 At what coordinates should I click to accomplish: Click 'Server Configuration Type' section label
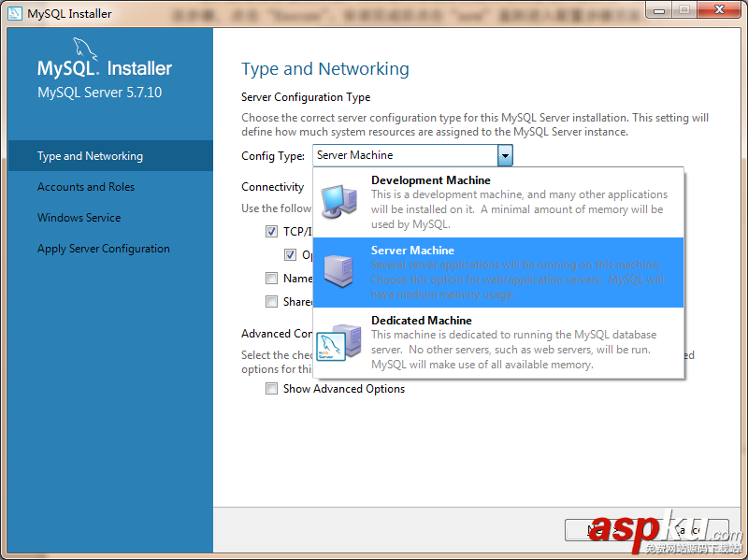pyautogui.click(x=306, y=97)
